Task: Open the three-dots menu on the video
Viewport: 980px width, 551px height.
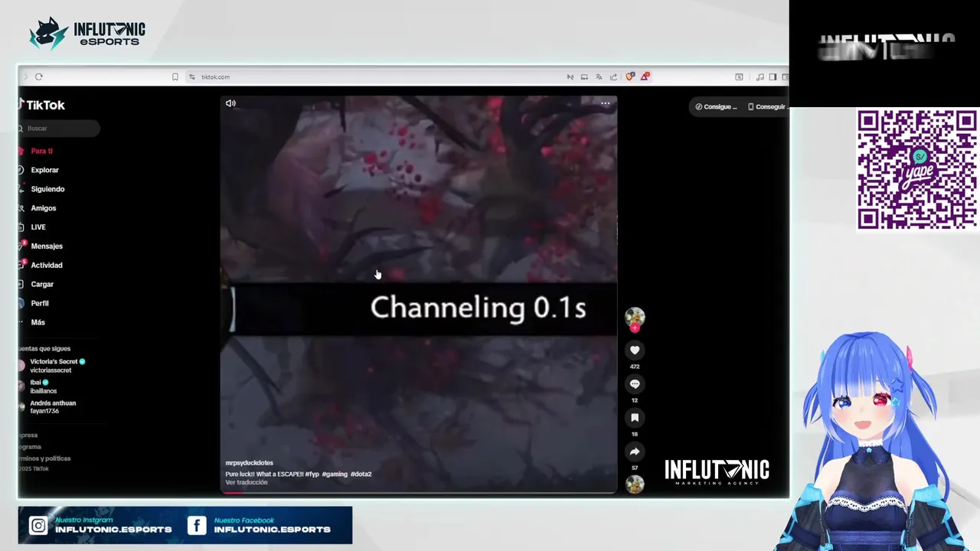Action: 606,103
